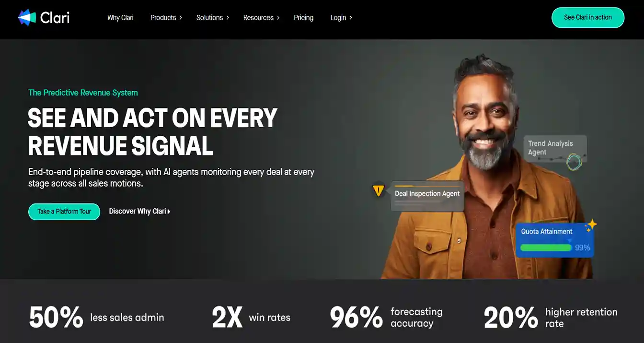
Task: Click the 96% forecasting accuracy stat
Action: pyautogui.click(x=386, y=318)
